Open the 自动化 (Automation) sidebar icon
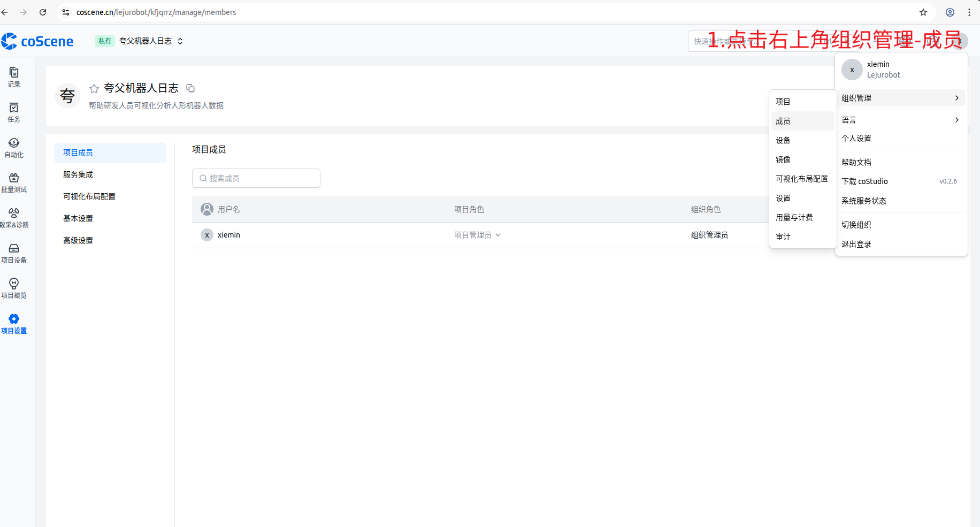 click(14, 147)
